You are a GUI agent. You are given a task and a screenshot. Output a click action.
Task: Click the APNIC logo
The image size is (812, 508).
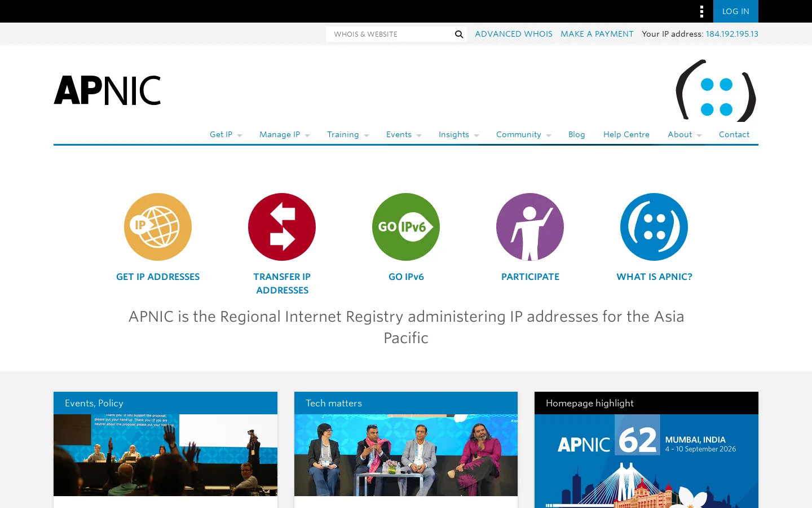click(107, 90)
